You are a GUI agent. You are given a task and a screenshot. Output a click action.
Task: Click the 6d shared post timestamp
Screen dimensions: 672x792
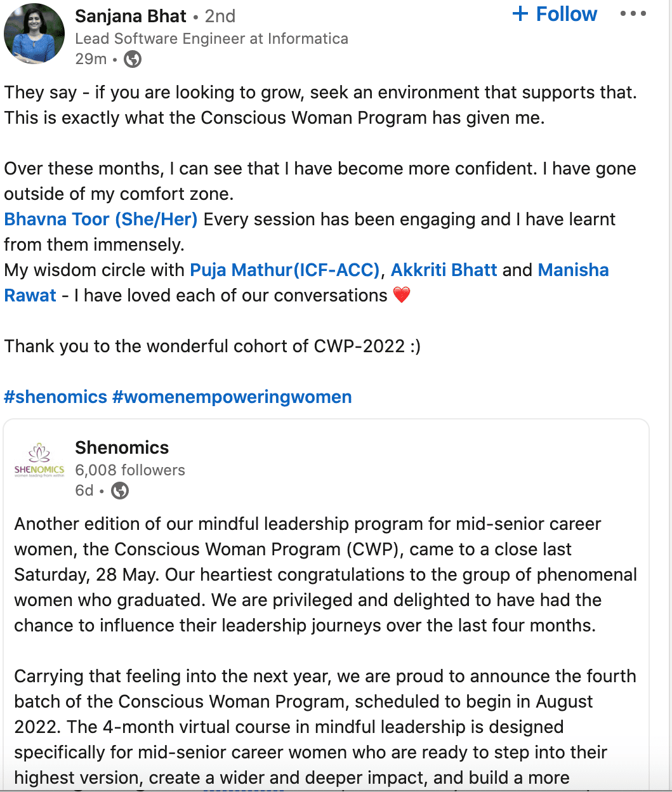(x=84, y=491)
